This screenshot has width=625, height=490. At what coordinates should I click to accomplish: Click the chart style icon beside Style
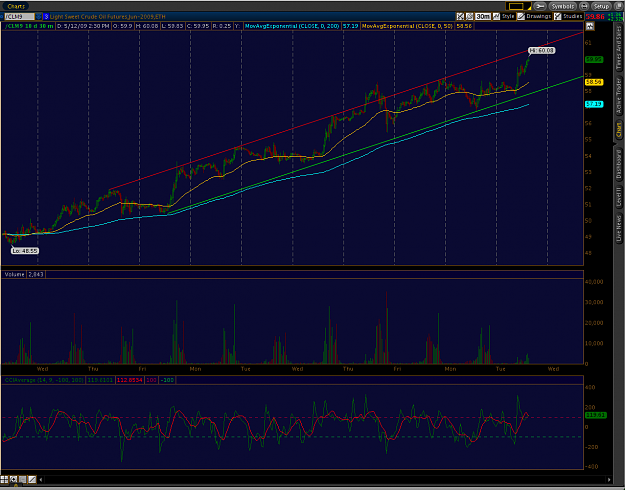point(496,16)
